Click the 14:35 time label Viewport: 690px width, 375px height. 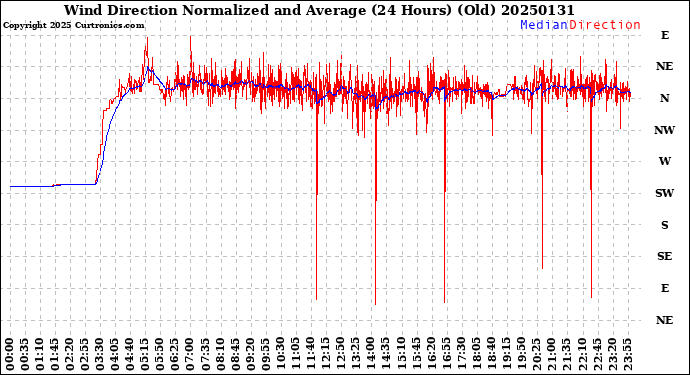(x=386, y=355)
